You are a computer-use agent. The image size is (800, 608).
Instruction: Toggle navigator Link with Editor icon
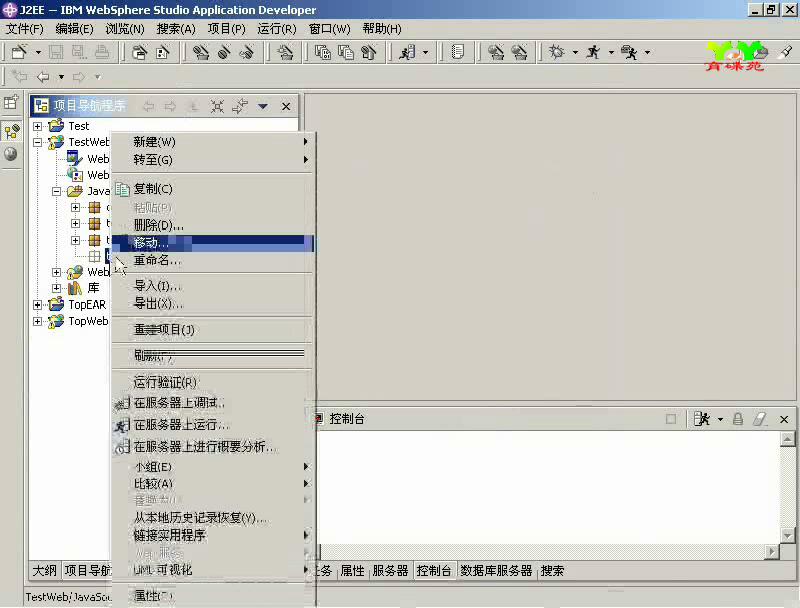point(240,106)
